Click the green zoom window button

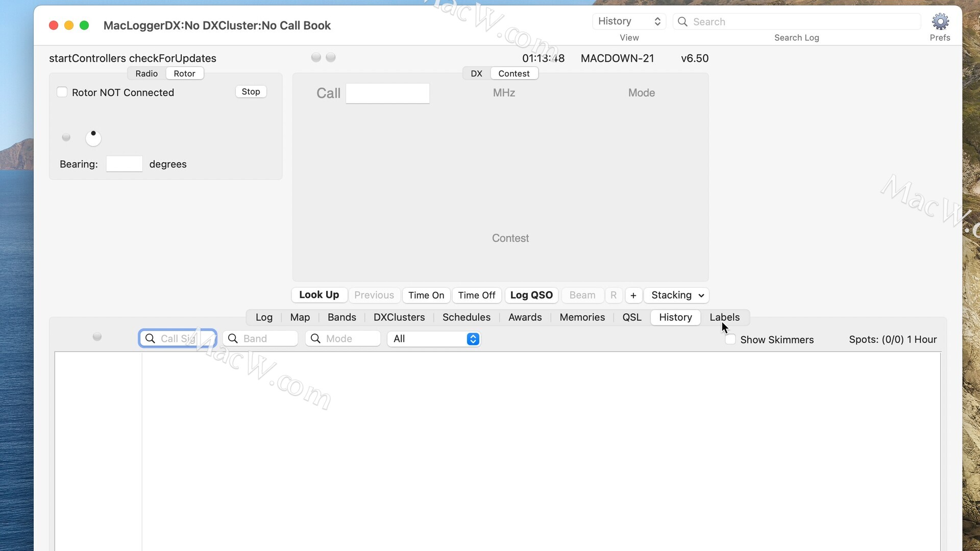(84, 25)
